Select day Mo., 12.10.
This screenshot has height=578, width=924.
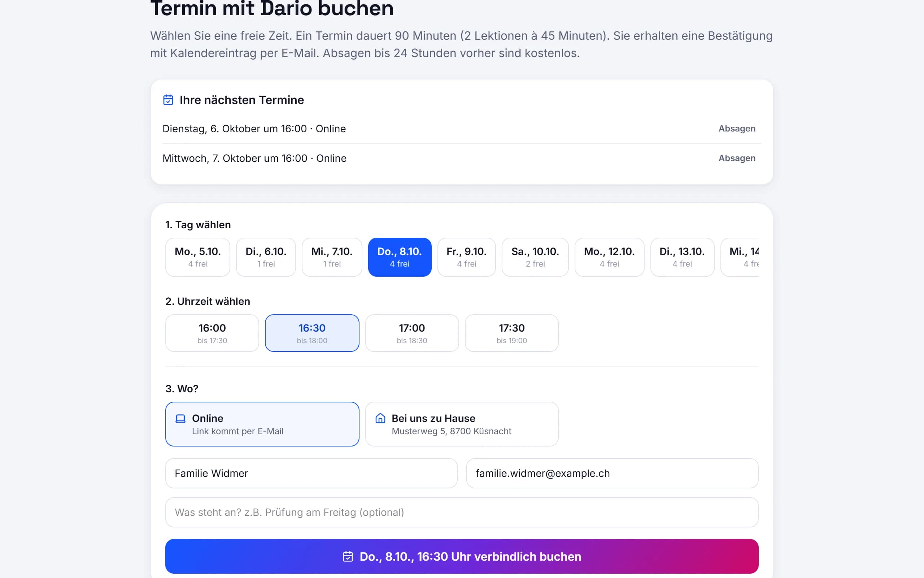pyautogui.click(x=609, y=257)
